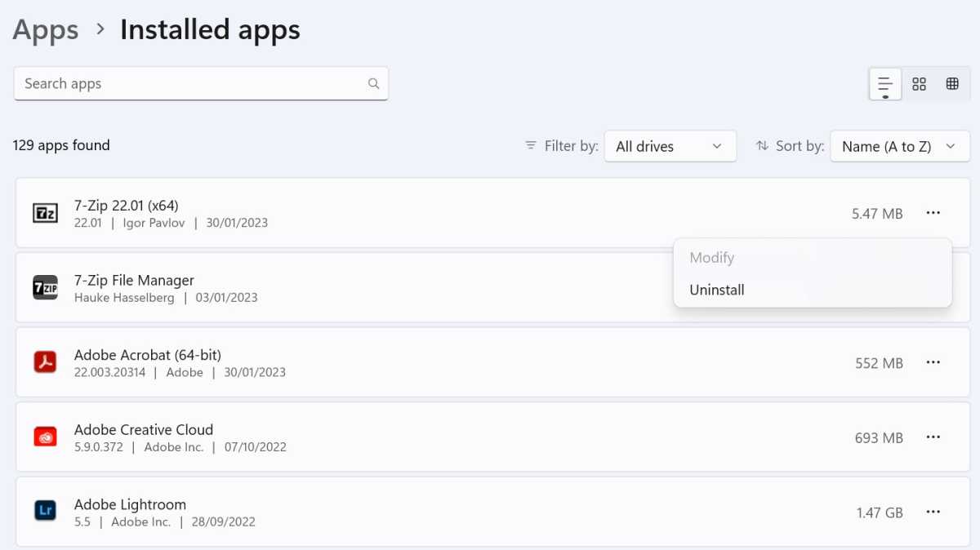Switch to list view layout
This screenshot has height=550, width=980.
pos(885,84)
